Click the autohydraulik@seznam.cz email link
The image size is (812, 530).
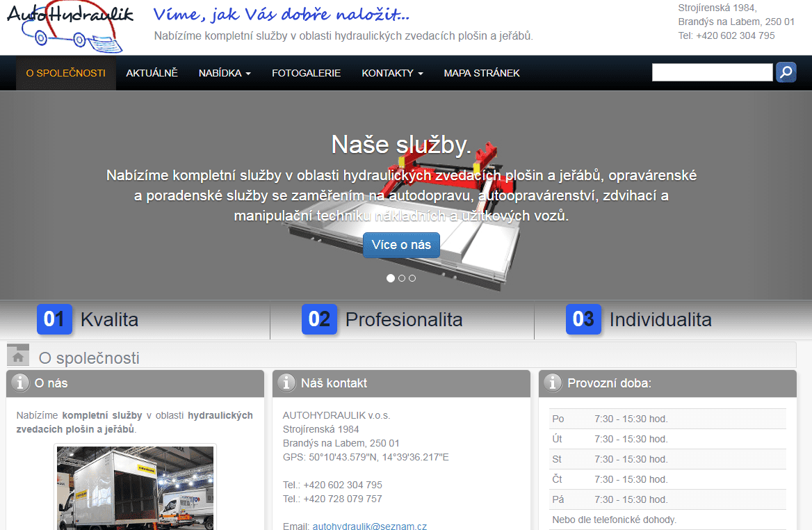[369, 527]
